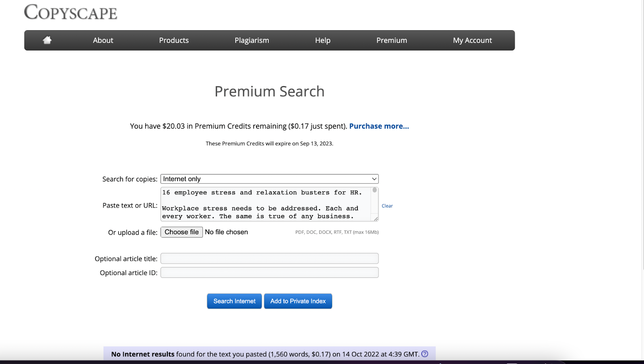This screenshot has height=364, width=644.
Task: Clear the pasted text with the Clear link
Action: pyautogui.click(x=387, y=206)
